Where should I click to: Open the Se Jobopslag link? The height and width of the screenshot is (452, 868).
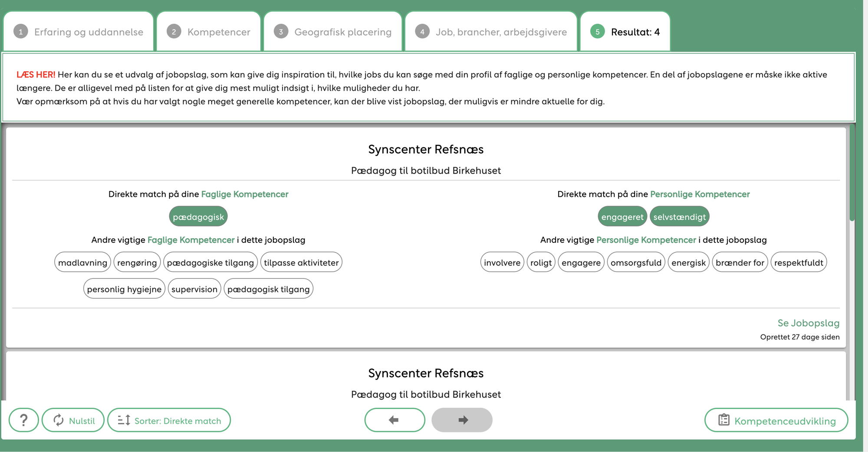tap(808, 323)
